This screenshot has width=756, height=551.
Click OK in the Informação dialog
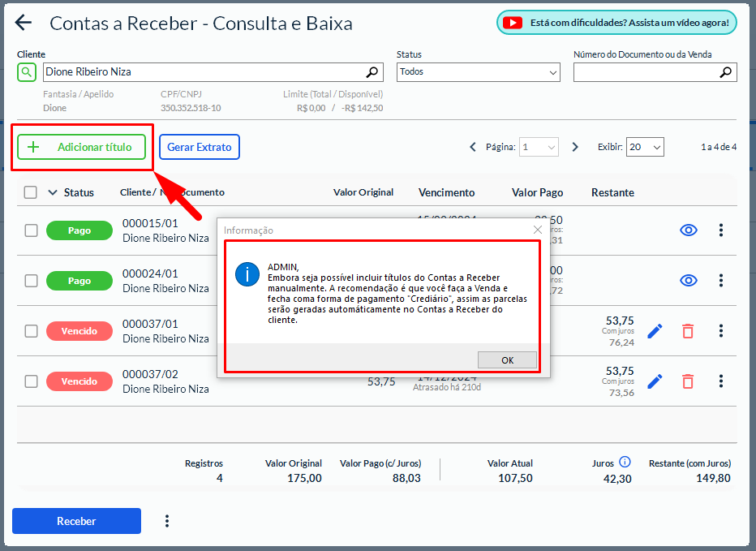(x=507, y=360)
